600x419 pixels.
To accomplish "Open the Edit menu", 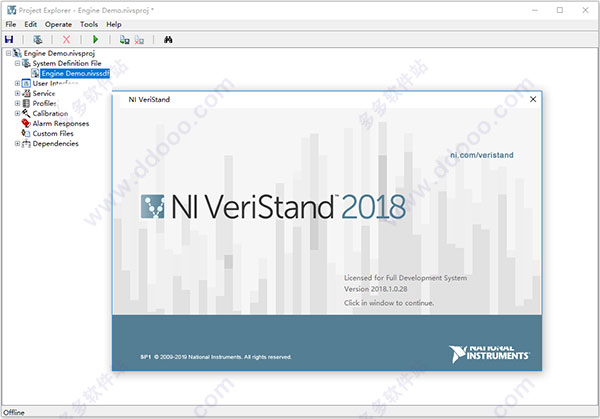I will [x=31, y=24].
